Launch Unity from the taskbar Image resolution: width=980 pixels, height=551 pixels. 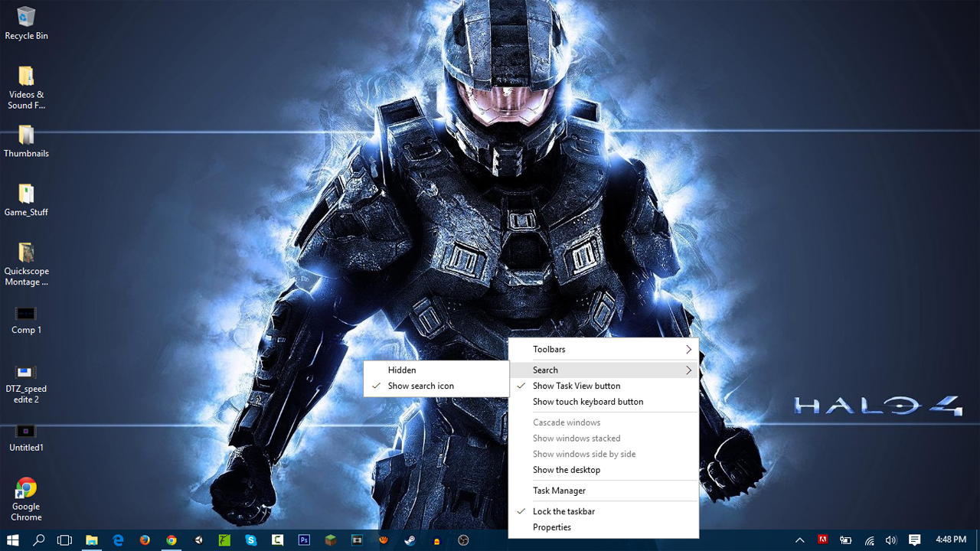(198, 540)
